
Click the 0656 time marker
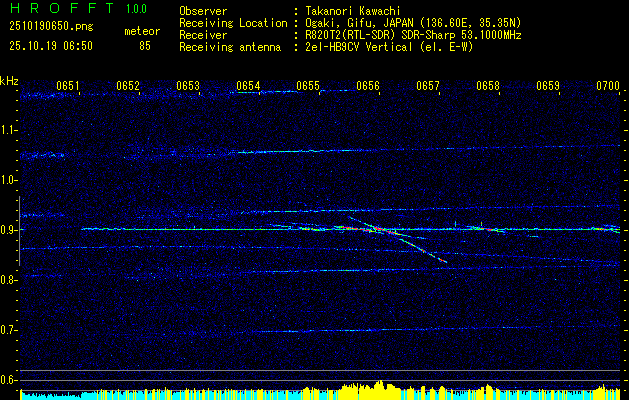point(368,86)
